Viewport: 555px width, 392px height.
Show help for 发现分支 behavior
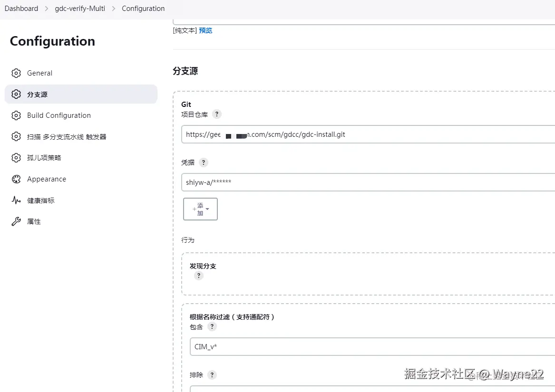[x=199, y=276]
